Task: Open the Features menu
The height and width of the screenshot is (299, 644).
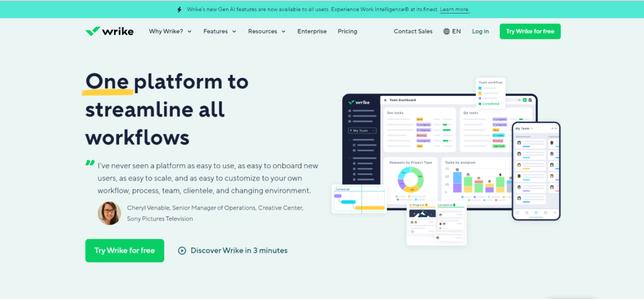Action: [220, 31]
